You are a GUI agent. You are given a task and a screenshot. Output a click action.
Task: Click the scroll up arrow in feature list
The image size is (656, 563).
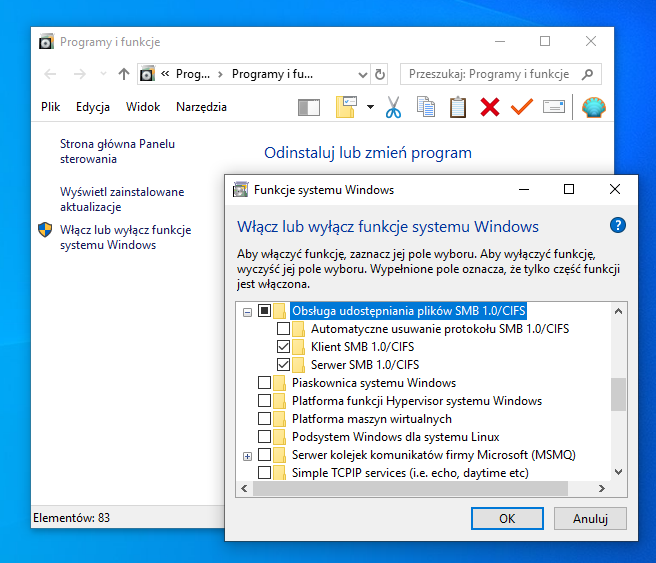coord(618,311)
